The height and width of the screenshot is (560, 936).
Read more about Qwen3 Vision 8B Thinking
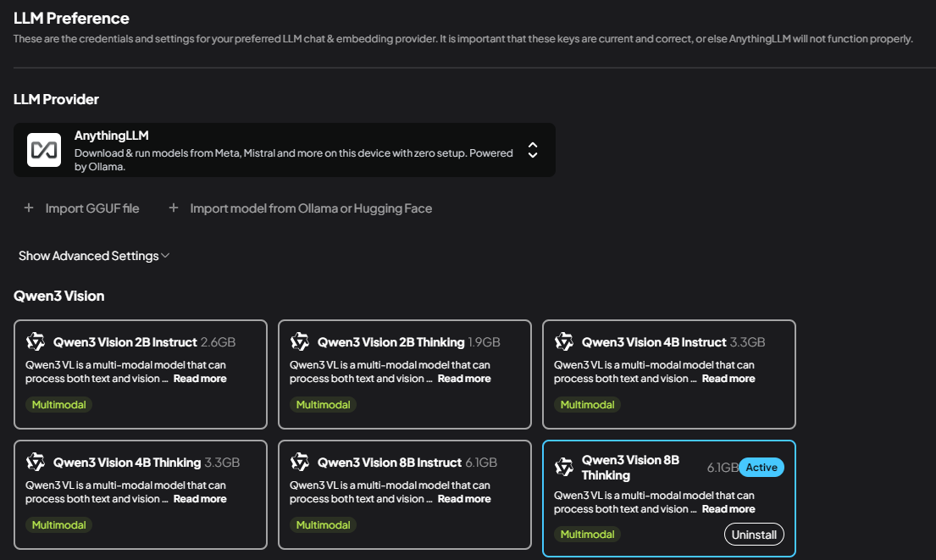(x=728, y=509)
